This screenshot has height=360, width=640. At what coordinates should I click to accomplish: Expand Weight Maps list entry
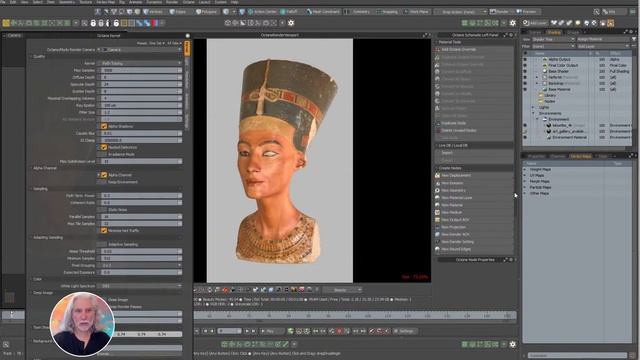point(525,169)
